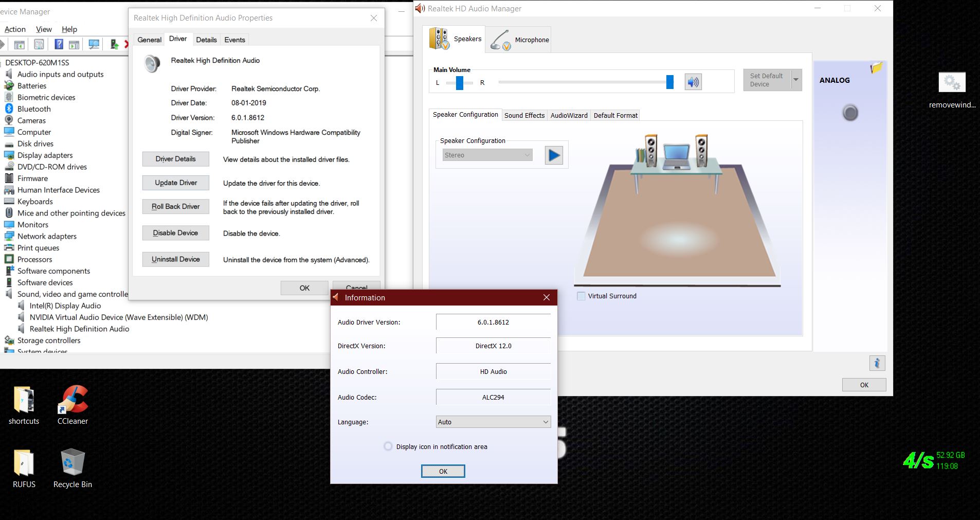
Task: Switch to General tab in Properties dialog
Action: tap(150, 40)
